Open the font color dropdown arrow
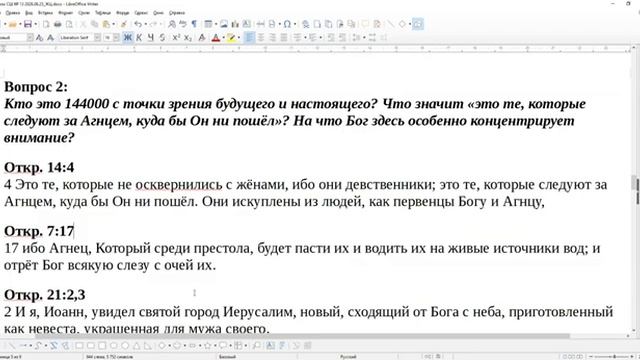This screenshot has width=640, height=360. pos(223,38)
